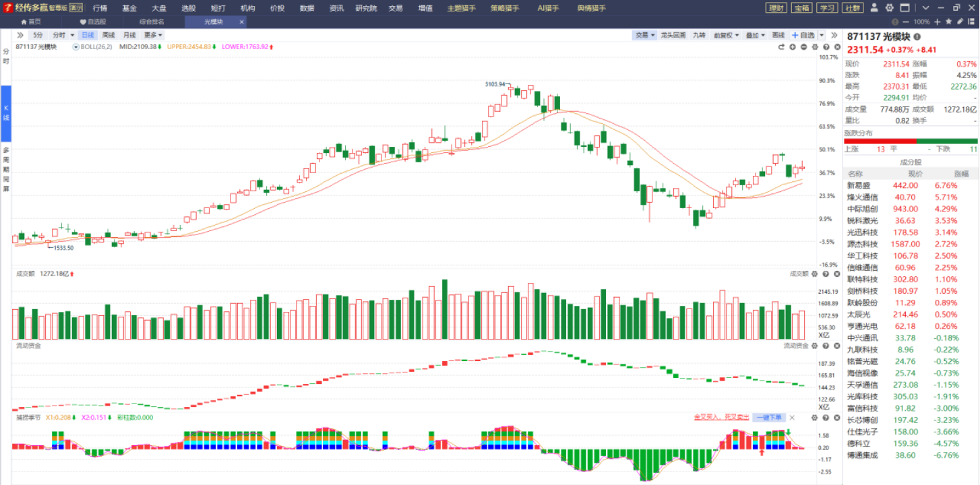Open the 研究院 menu
The image size is (980, 485).
(366, 8)
